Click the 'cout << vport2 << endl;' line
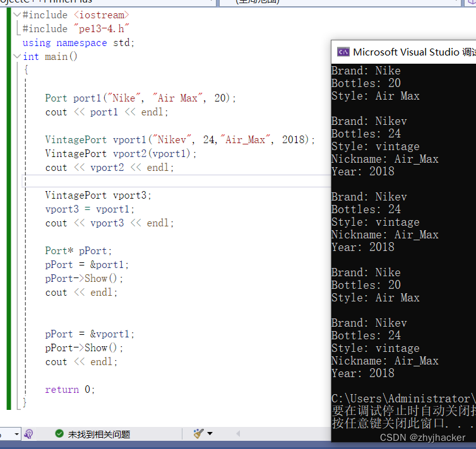This screenshot has height=449, width=476. [110, 168]
